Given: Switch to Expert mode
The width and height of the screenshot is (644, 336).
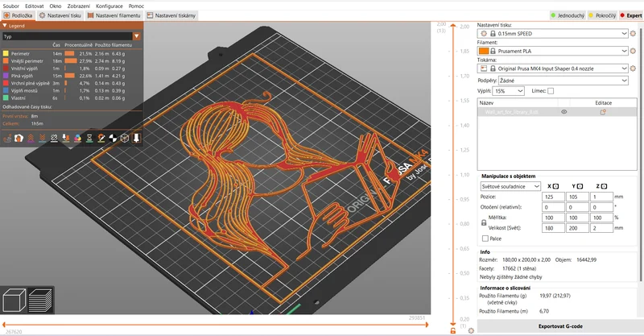Looking at the screenshot, I should [x=631, y=15].
